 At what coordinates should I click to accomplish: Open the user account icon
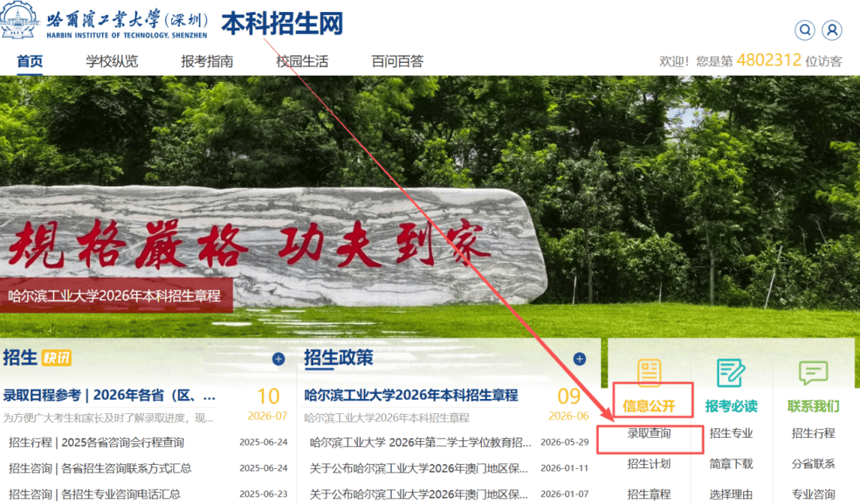click(x=832, y=29)
